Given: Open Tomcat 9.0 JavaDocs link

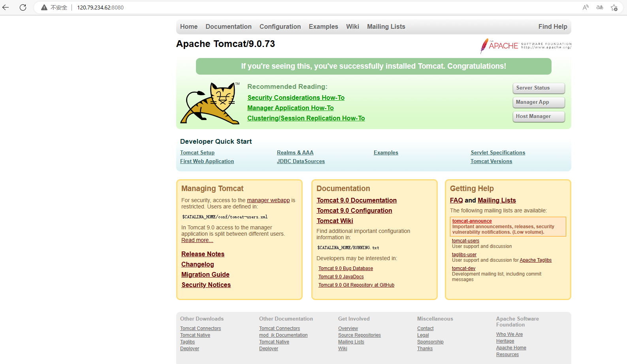Looking at the screenshot, I should (341, 277).
